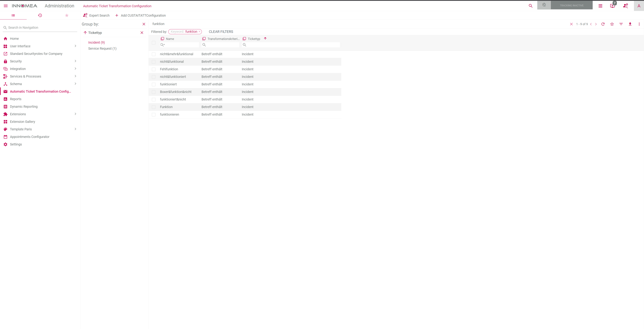Viewport: 644px width, 329px height.
Task: Select Service Request group under Tickettyp
Action: click(102, 48)
